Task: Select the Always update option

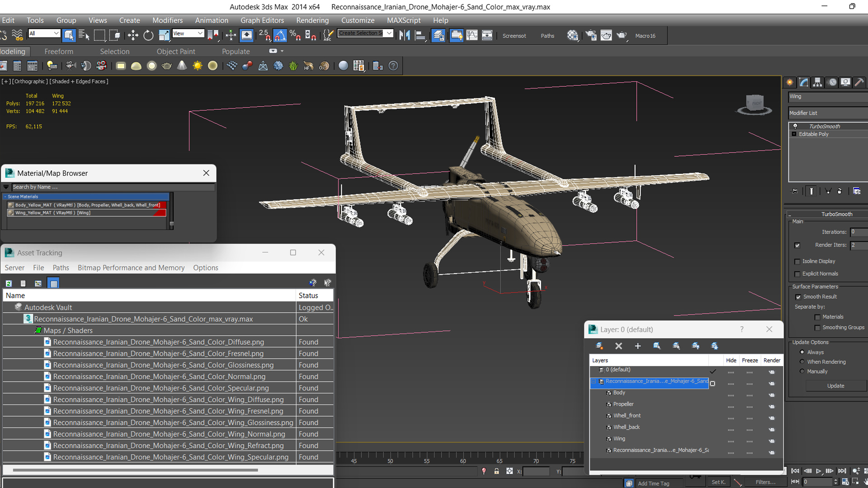Action: click(802, 352)
